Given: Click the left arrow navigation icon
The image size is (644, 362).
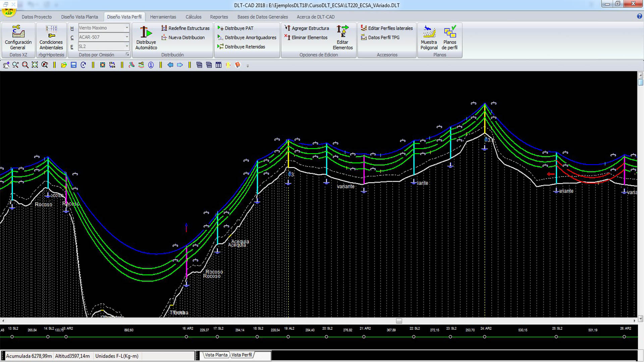Looking at the screenshot, I should coord(170,65).
